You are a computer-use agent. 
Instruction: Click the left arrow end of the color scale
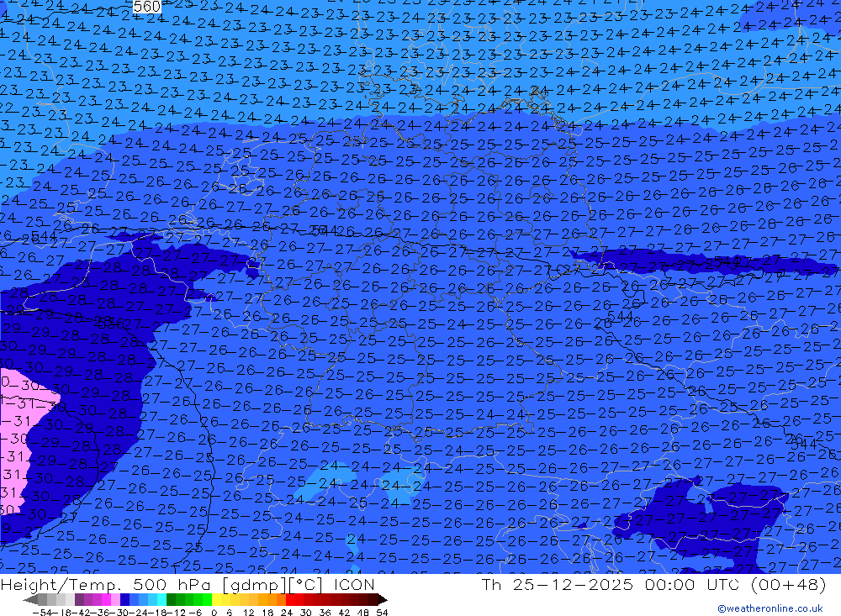(x=30, y=599)
